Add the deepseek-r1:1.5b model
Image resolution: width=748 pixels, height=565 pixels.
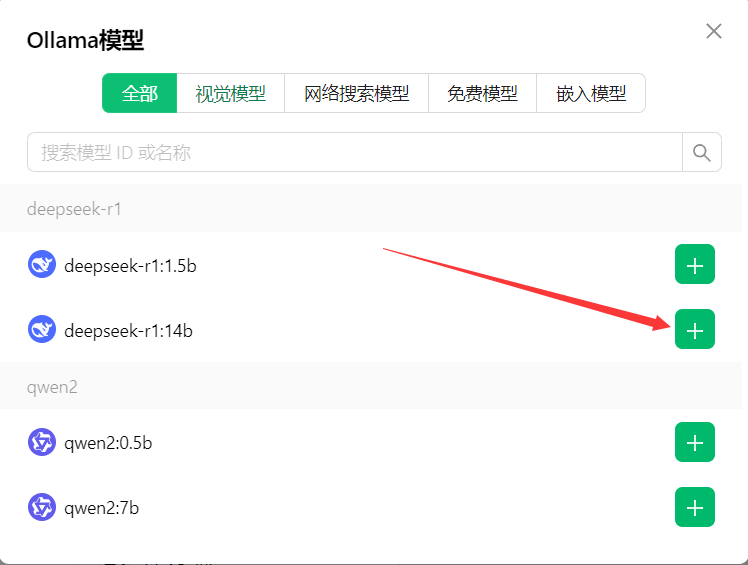(x=695, y=264)
